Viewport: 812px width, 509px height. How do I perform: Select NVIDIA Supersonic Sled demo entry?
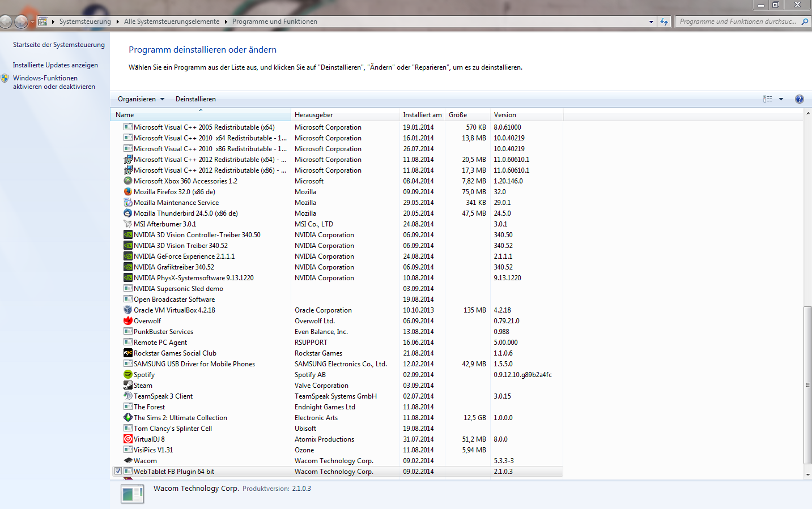pyautogui.click(x=337, y=288)
